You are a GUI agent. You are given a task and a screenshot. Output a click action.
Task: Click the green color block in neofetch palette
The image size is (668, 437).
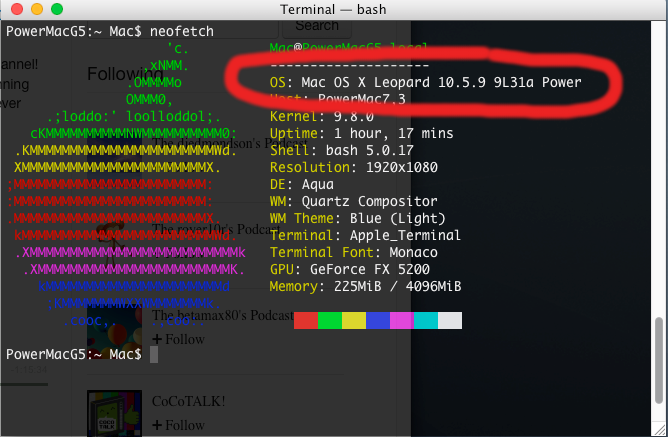pyautogui.click(x=330, y=320)
